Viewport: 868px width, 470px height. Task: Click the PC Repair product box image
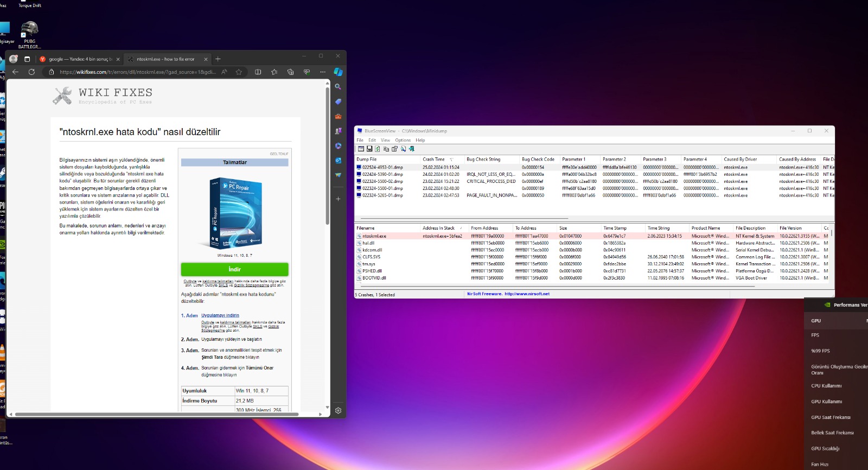pos(235,212)
